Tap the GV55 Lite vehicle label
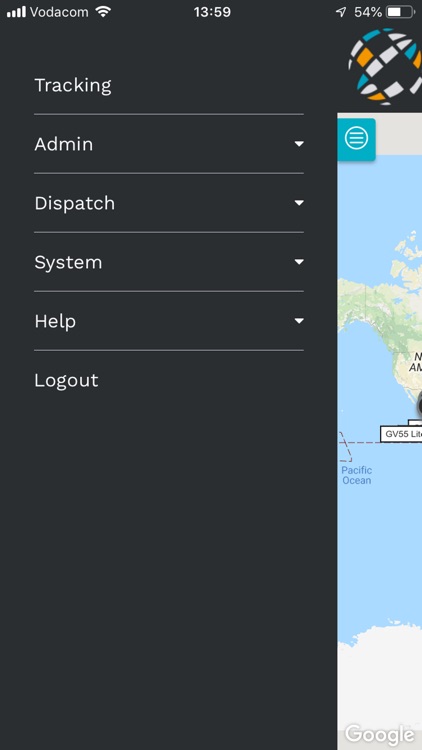 401,434
